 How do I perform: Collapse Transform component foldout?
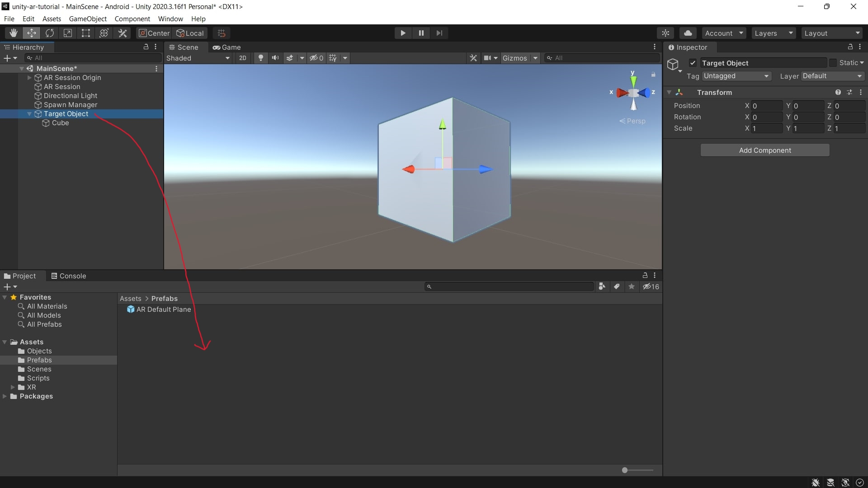click(x=669, y=92)
